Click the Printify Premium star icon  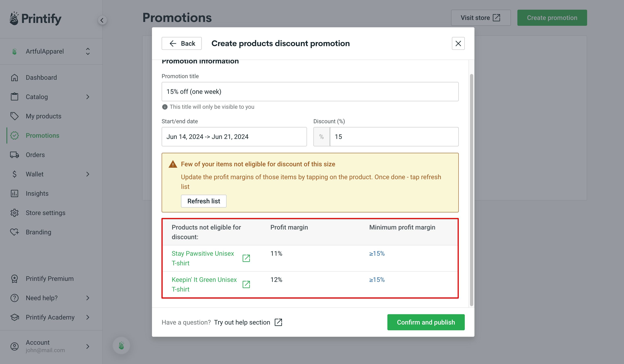[x=15, y=278]
